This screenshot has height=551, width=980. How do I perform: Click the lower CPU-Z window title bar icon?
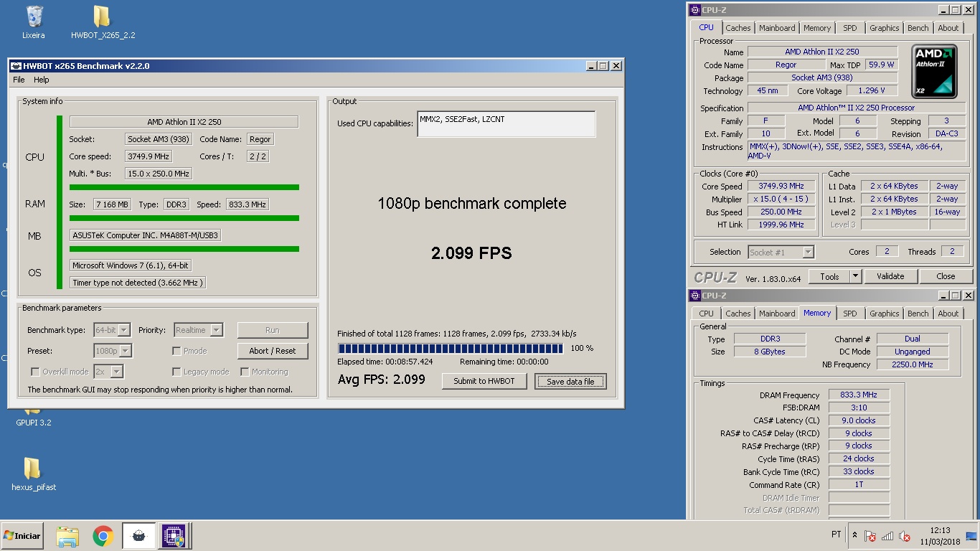point(694,296)
